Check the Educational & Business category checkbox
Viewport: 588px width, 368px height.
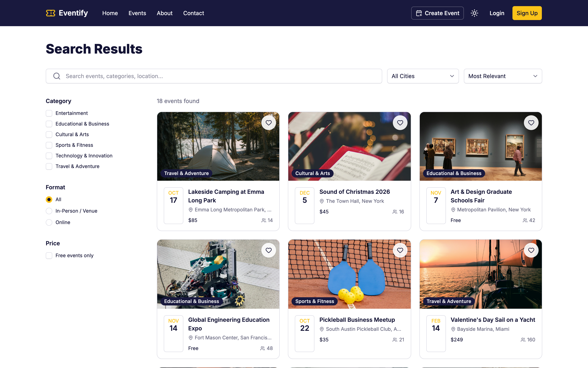(x=49, y=124)
